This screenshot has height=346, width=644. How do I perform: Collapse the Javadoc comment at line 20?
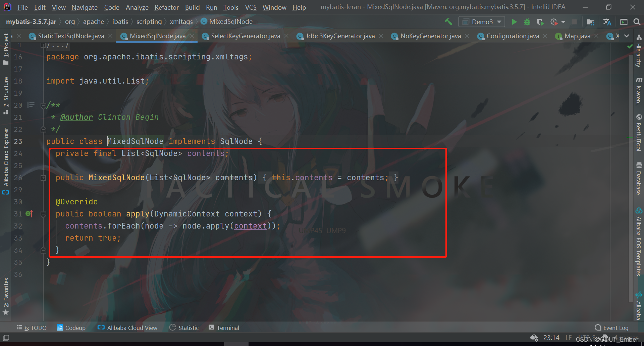point(43,105)
